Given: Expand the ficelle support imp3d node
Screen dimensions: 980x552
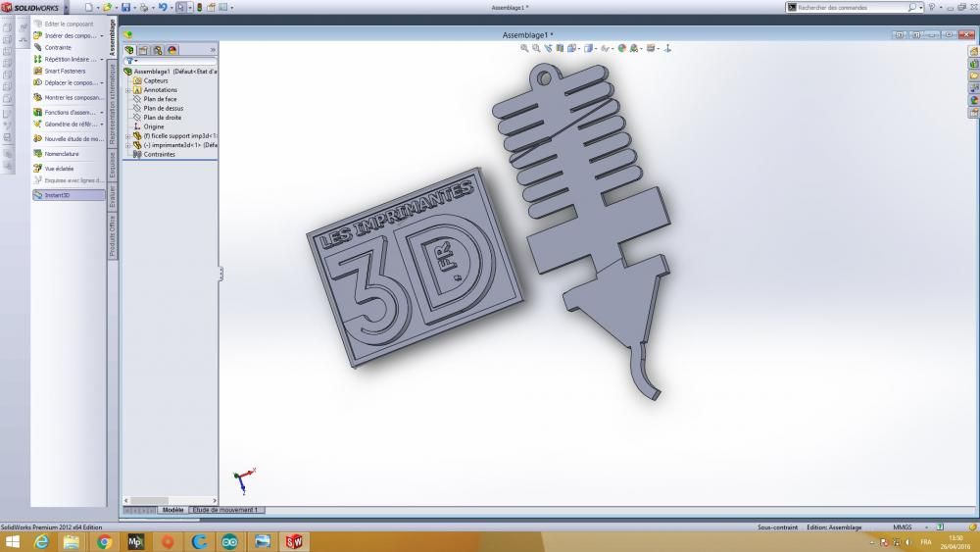Looking at the screenshot, I should (128, 135).
